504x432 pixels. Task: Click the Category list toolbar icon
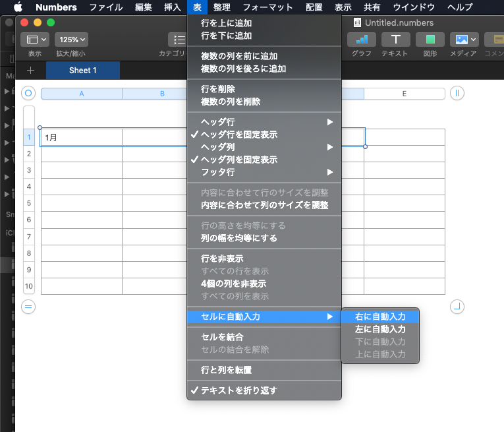click(178, 40)
